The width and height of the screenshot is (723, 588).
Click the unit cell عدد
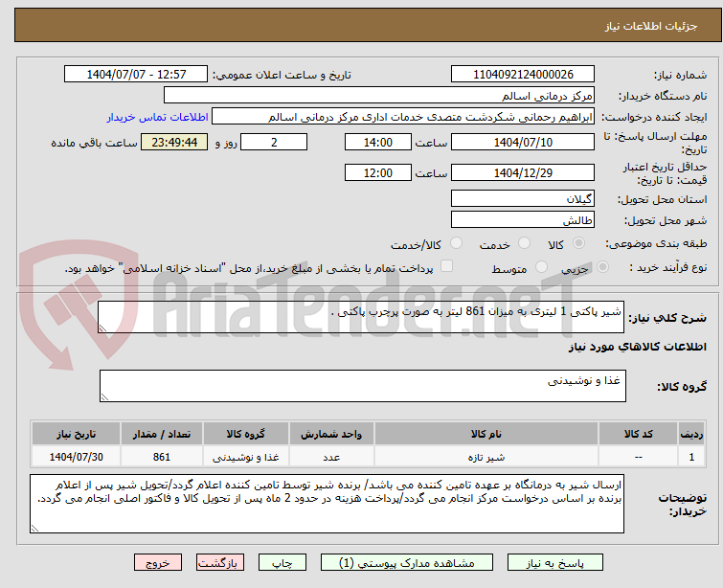(x=331, y=457)
